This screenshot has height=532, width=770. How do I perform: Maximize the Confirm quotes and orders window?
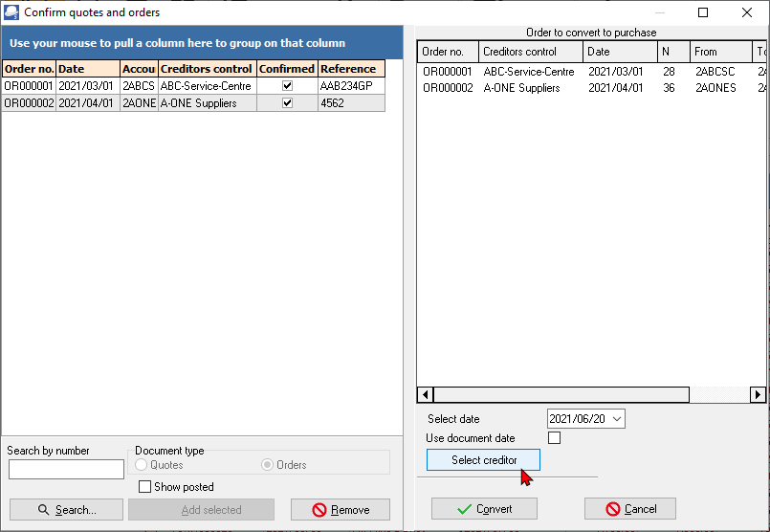tap(703, 12)
